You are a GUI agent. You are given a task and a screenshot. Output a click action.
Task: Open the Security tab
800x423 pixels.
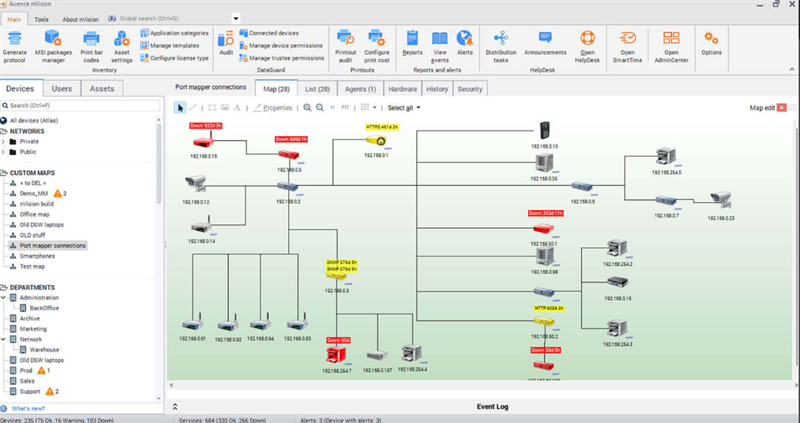click(470, 89)
